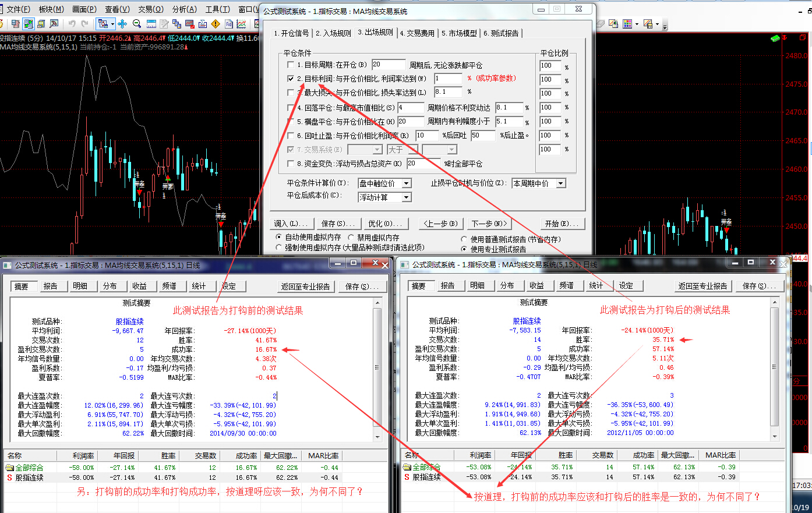Uncheck the 目标利润 exit condition checkbox
This screenshot has height=513, width=812.
click(x=291, y=79)
